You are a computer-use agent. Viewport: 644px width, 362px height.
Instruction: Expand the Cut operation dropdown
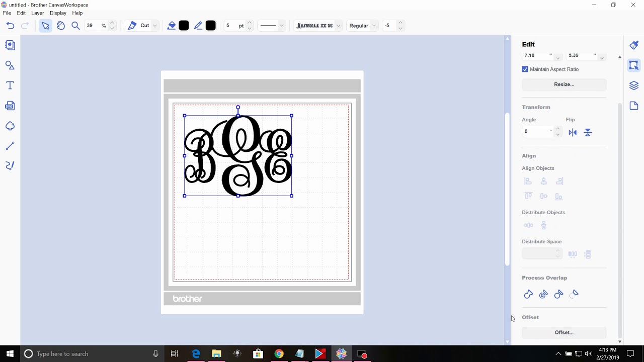[x=155, y=26]
